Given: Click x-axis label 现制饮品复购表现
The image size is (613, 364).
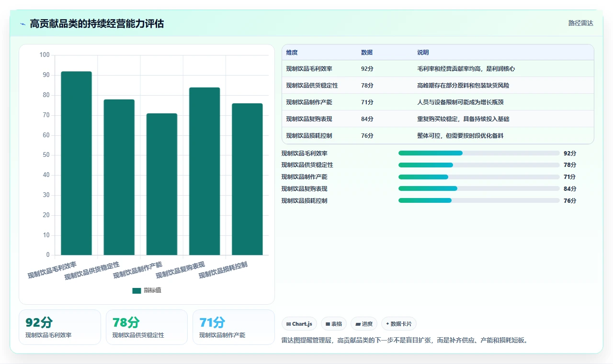Looking at the screenshot, I should tap(181, 270).
